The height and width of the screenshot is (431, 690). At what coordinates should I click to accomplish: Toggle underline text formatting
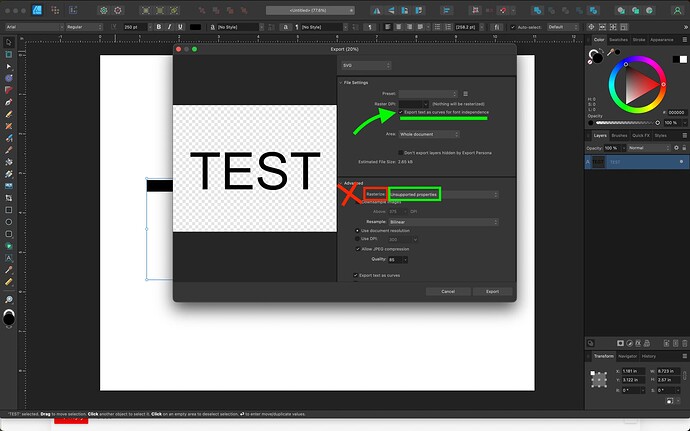point(180,27)
